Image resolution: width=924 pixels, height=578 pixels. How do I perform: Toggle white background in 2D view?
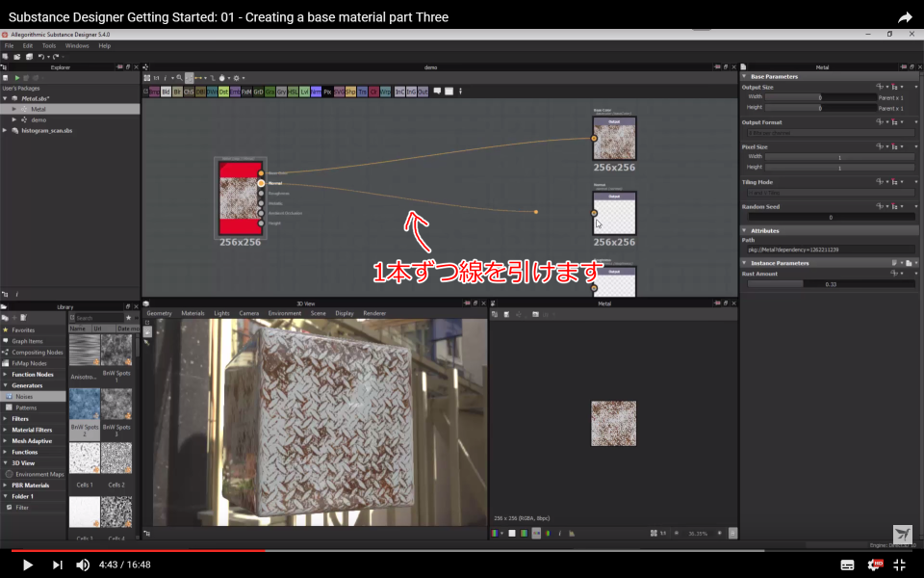(511, 533)
